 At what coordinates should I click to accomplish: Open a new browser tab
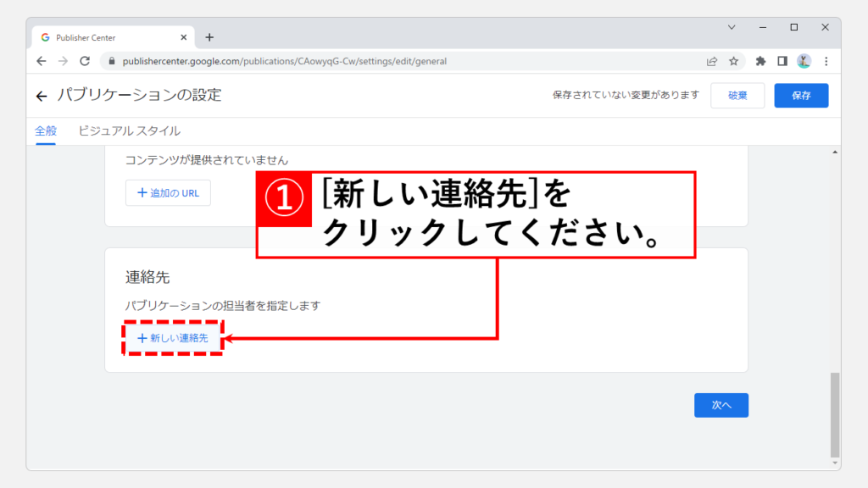[209, 37]
